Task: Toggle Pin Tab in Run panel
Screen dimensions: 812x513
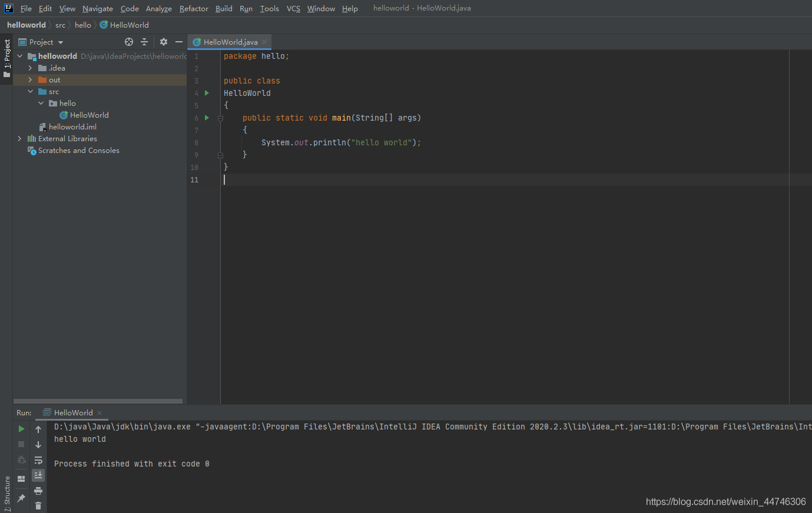Action: pyautogui.click(x=21, y=498)
